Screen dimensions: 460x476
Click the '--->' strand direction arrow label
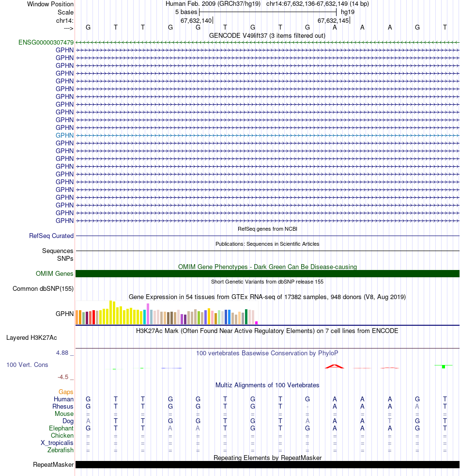(69, 29)
